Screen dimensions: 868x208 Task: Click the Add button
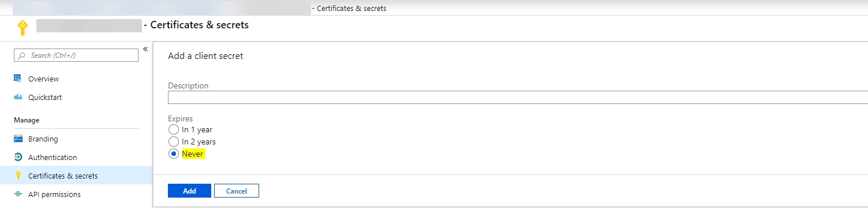tap(189, 191)
